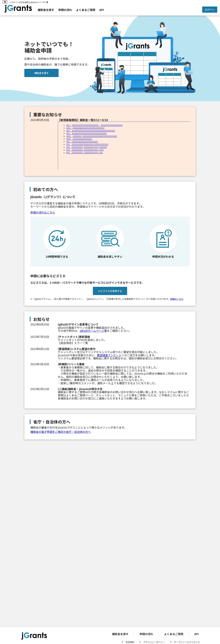Open 申請の流れ in the header menu
This screenshot has height=644, width=220.
(65, 10)
